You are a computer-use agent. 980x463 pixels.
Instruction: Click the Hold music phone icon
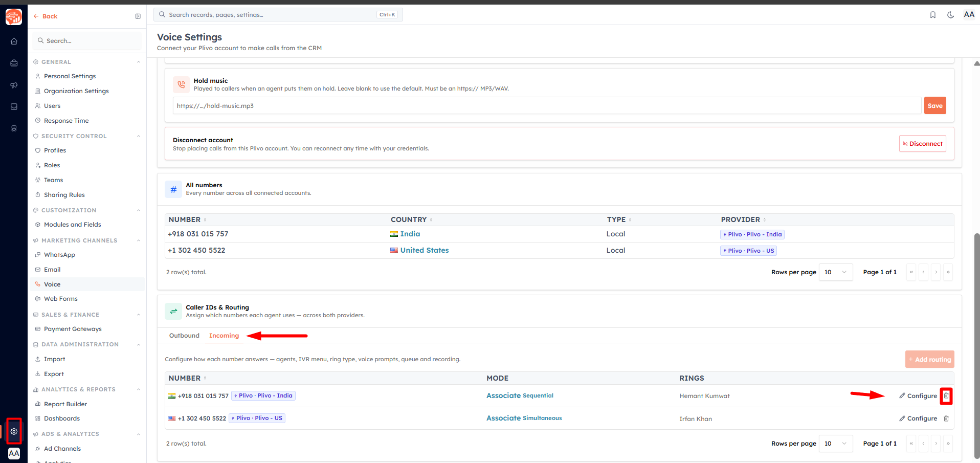pos(181,84)
